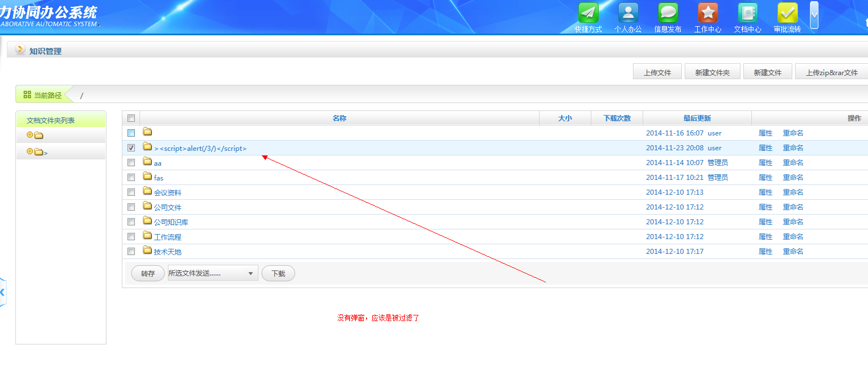Click folder icon of 工作流程 row
Screen dimensions: 868x390
pos(147,236)
